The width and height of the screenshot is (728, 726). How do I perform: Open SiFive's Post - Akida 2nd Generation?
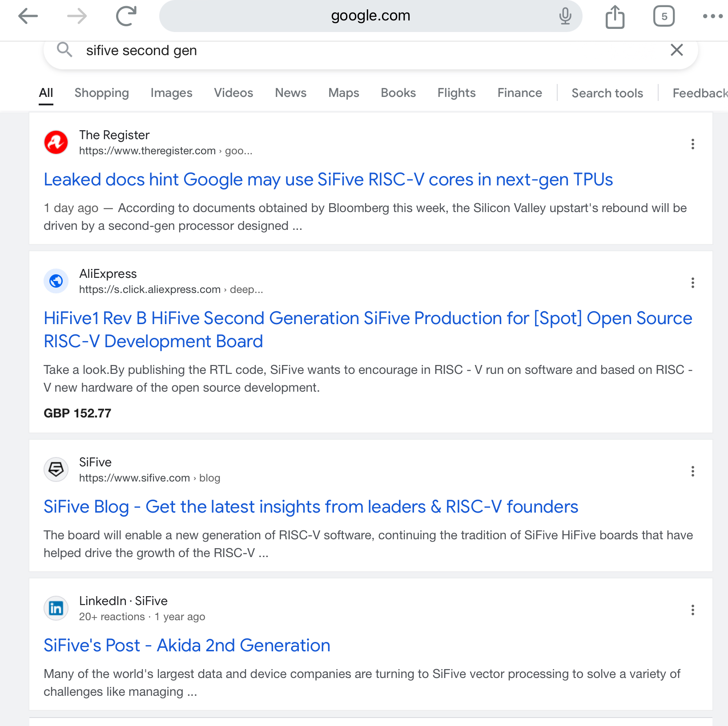click(187, 646)
